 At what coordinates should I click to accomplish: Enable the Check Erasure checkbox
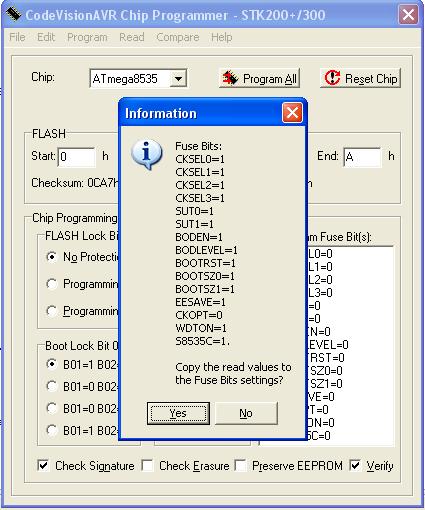coord(147,465)
